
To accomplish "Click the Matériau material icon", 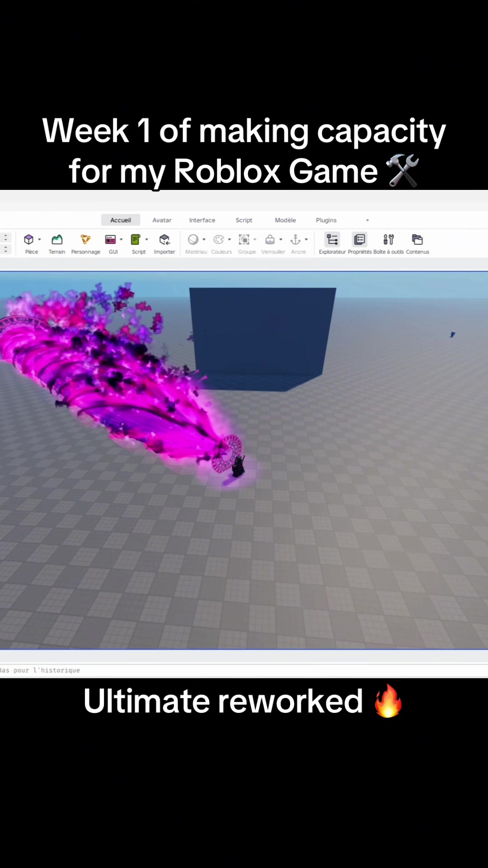I will [x=193, y=240].
